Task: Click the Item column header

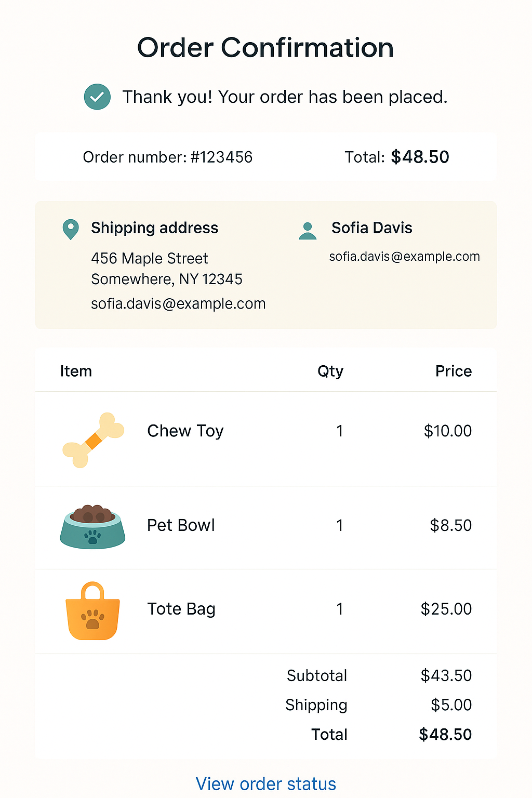Action: tap(76, 371)
